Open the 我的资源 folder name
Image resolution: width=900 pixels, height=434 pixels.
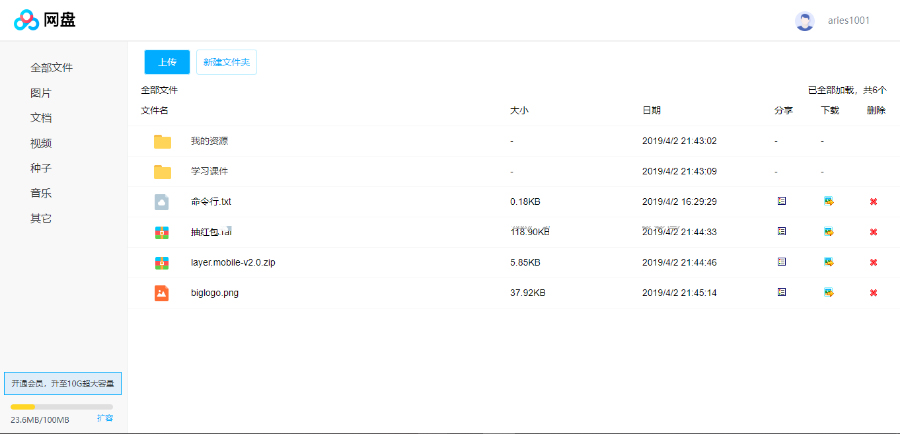(x=210, y=141)
